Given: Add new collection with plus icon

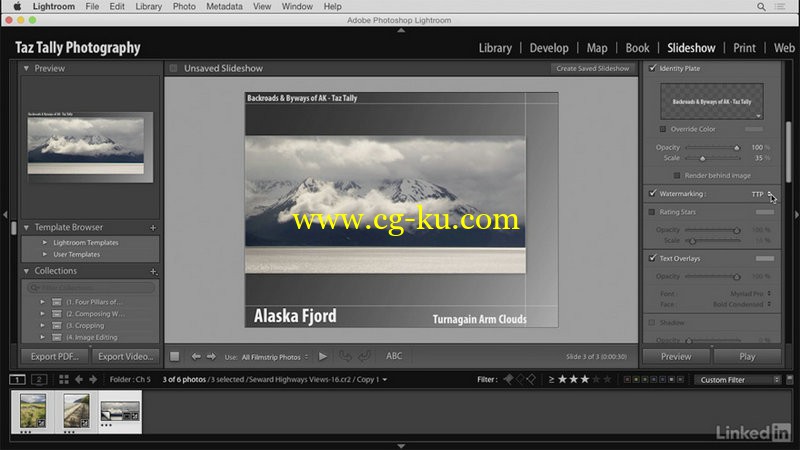Looking at the screenshot, I should pos(153,271).
